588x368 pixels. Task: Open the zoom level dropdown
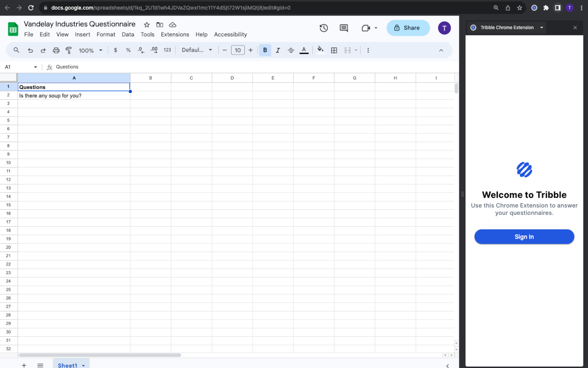90,50
